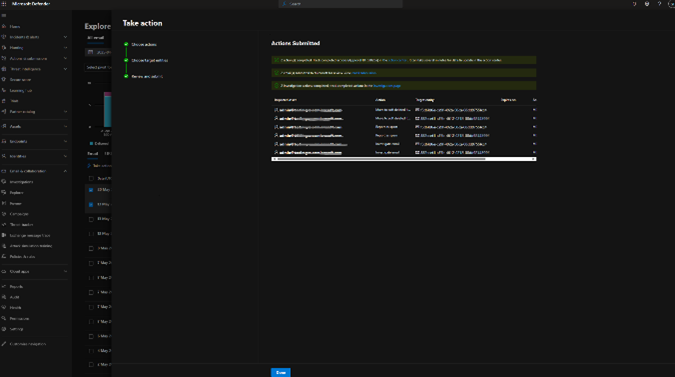Sort by the Impacted asset column header
675x377 pixels.
pyautogui.click(x=285, y=100)
